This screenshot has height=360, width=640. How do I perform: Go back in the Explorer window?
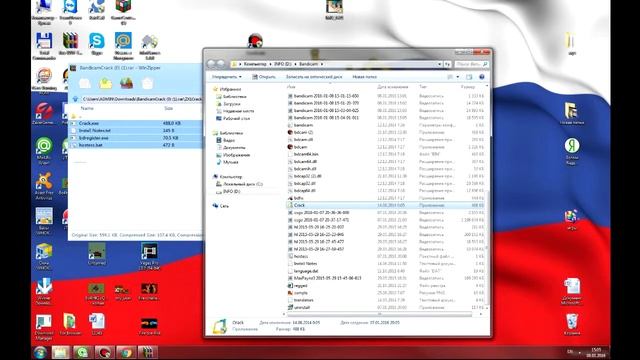pos(211,64)
